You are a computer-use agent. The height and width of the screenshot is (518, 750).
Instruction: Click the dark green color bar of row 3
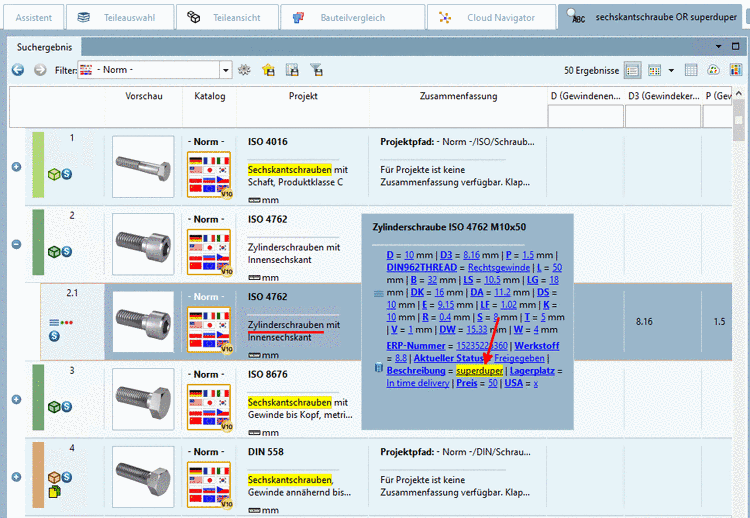(x=38, y=397)
